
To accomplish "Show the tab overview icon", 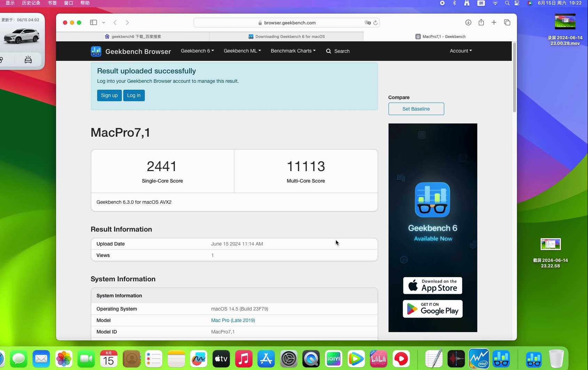I will tap(507, 22).
